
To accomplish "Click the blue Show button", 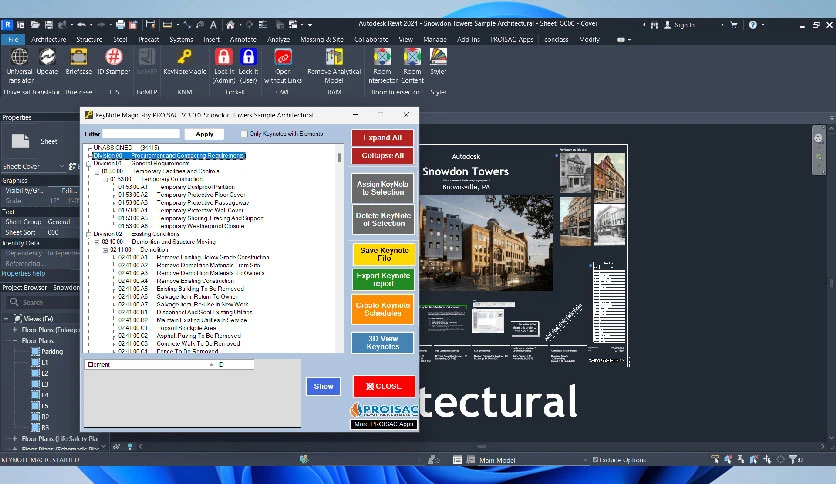I will 323,386.
